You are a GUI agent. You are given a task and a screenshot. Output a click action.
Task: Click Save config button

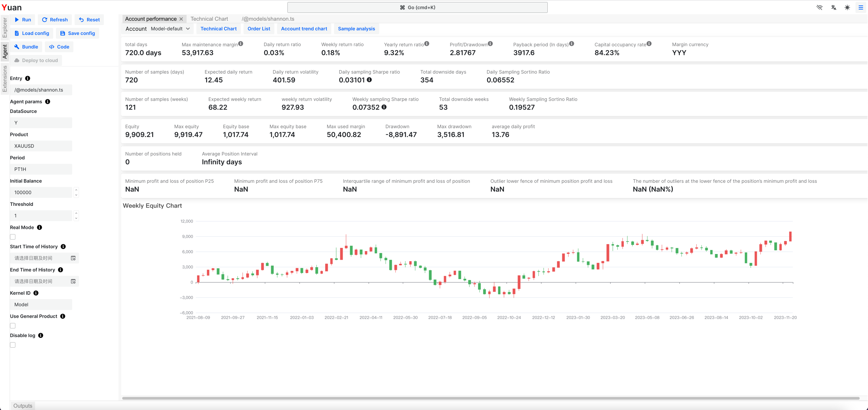click(x=77, y=33)
